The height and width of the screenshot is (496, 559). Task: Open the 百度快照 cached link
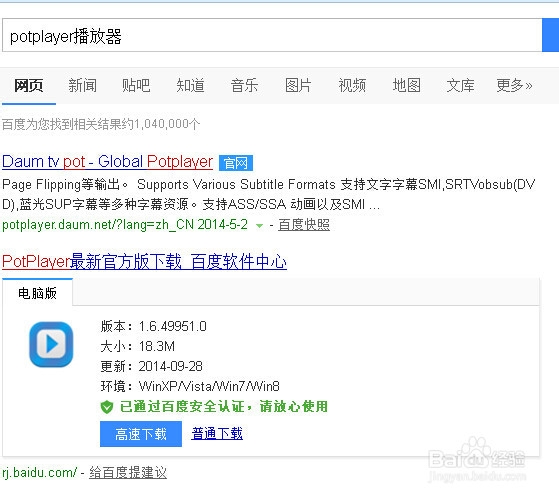pyautogui.click(x=304, y=225)
